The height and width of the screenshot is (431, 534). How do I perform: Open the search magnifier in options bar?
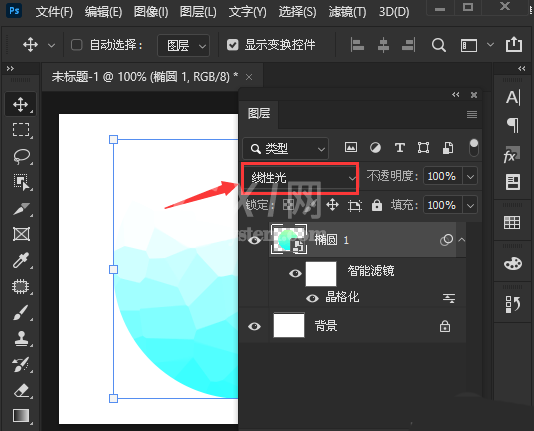coord(439,45)
